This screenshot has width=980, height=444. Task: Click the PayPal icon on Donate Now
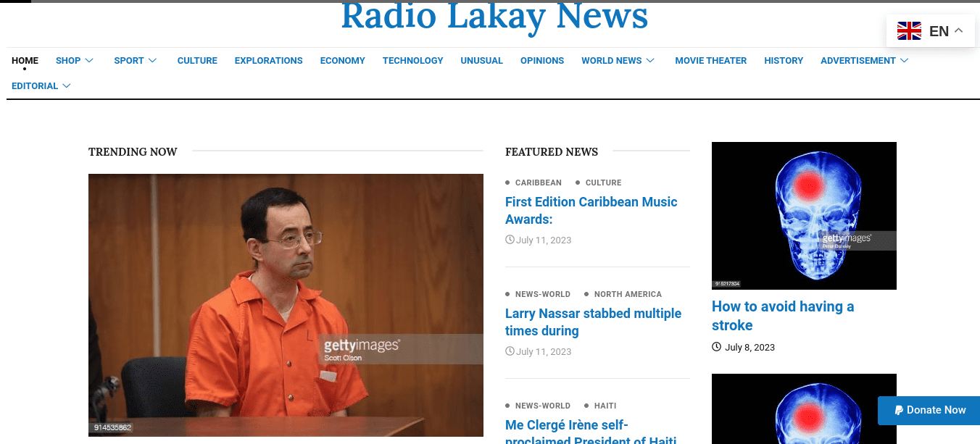(899, 410)
